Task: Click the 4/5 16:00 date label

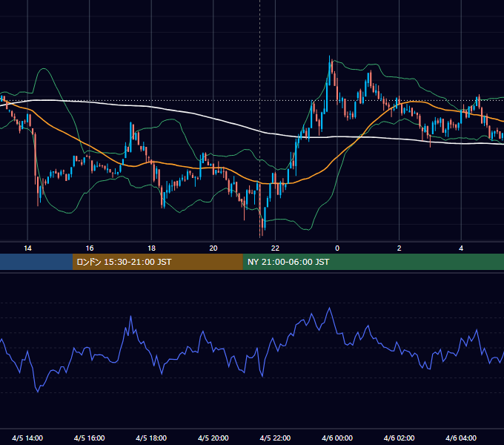Action: (90, 438)
